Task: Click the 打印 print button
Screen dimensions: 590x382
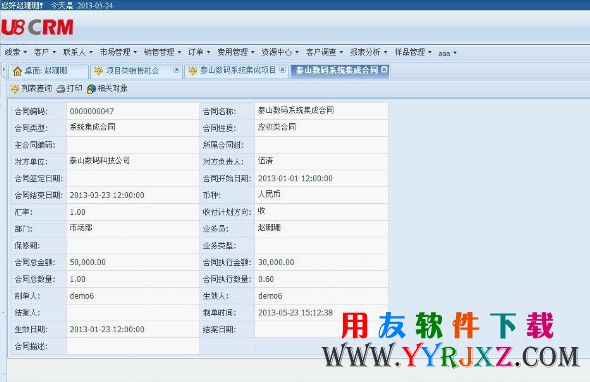Action: 69,89
